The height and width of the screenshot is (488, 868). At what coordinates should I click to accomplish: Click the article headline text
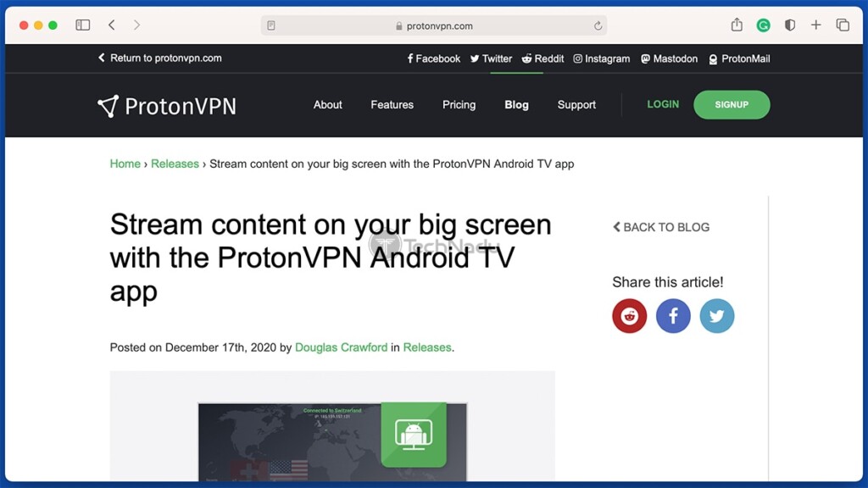tap(331, 258)
